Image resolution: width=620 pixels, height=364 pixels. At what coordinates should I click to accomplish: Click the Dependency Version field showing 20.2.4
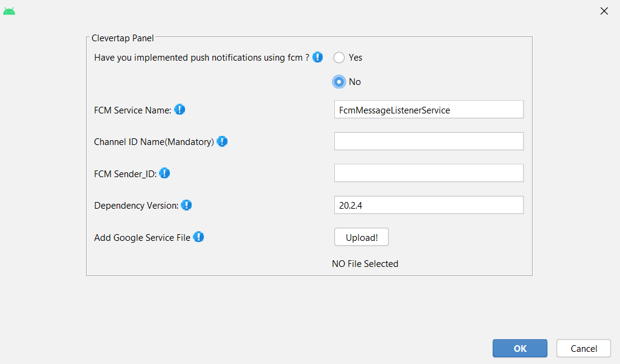[429, 205]
